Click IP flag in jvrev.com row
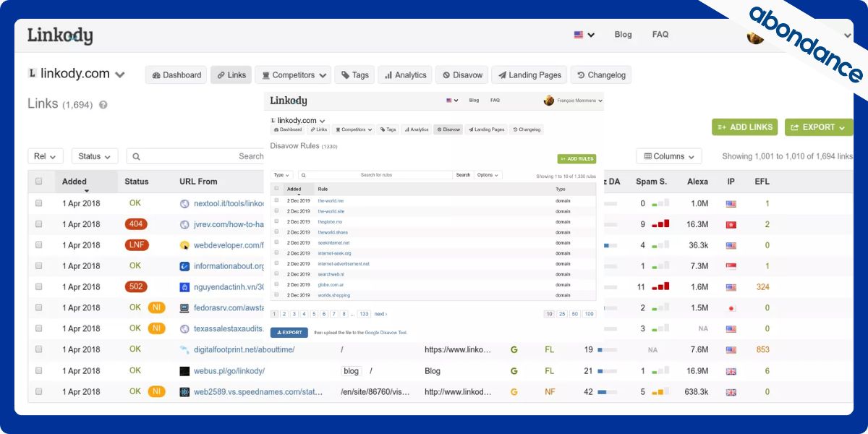The width and height of the screenshot is (868, 434). point(731,226)
